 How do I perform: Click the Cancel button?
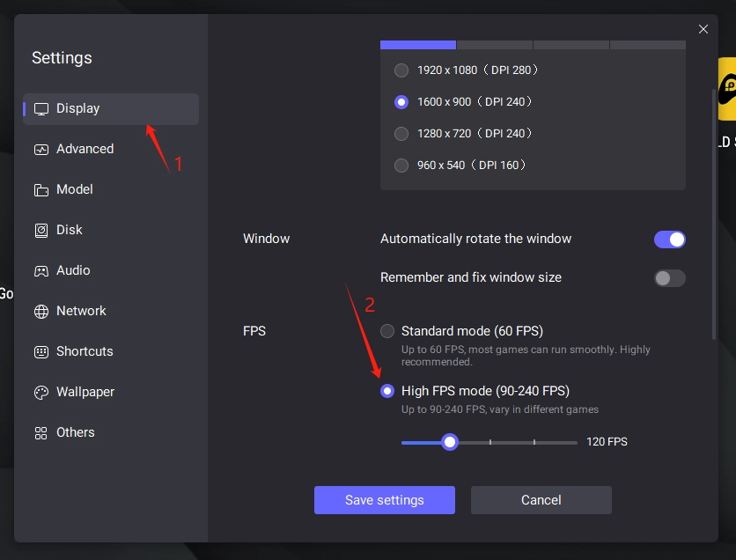tap(541, 500)
